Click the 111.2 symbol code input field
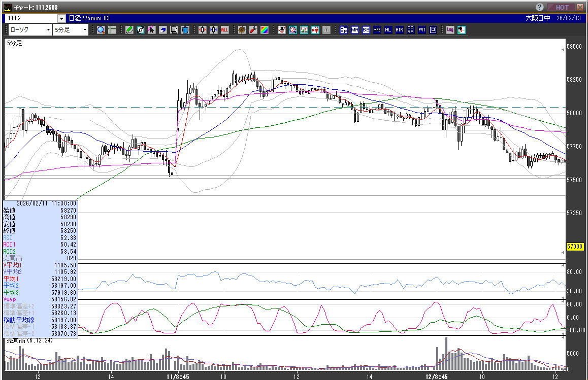588x380 pixels. (x=31, y=18)
